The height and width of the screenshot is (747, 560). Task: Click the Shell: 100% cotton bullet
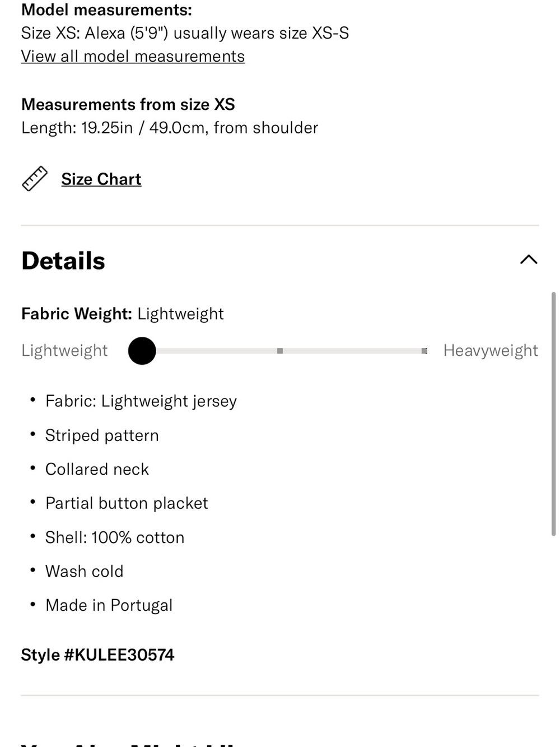[x=115, y=537]
